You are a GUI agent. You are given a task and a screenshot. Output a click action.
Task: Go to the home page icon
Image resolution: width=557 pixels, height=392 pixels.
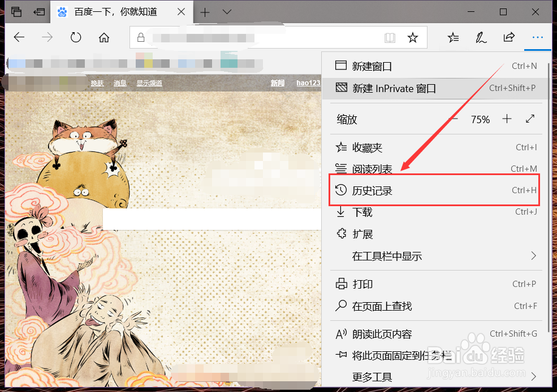coord(104,37)
